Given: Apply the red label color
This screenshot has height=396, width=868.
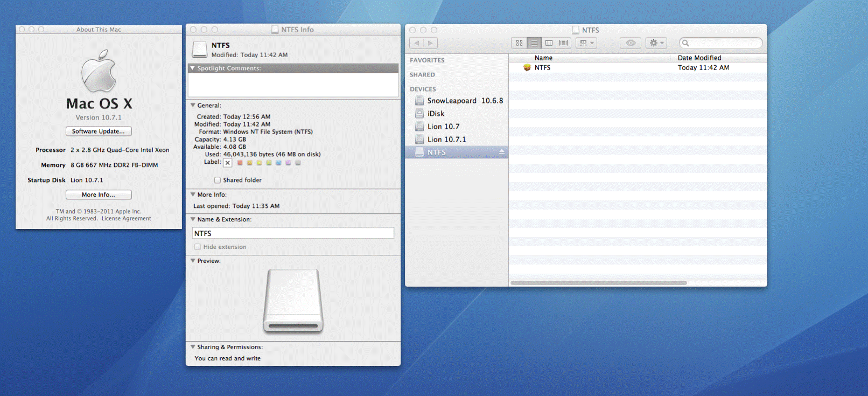Looking at the screenshot, I should (x=240, y=163).
